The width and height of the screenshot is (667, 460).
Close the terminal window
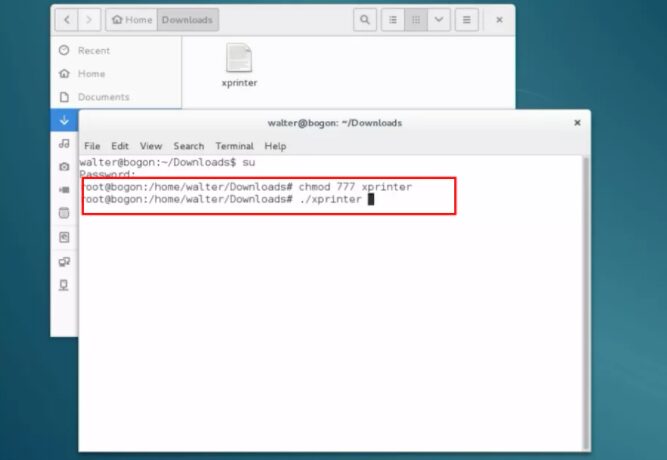pos(577,123)
